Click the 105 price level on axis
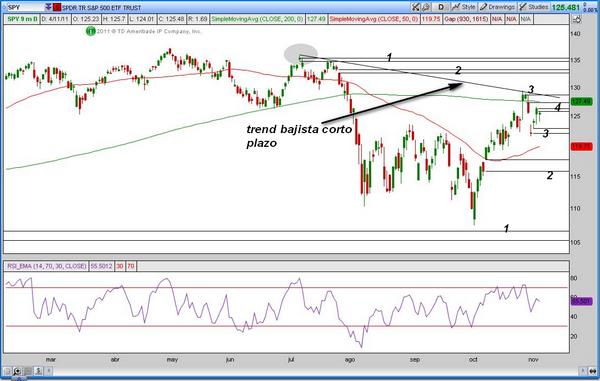Viewport: 600px width, 381px height. pyautogui.click(x=575, y=243)
